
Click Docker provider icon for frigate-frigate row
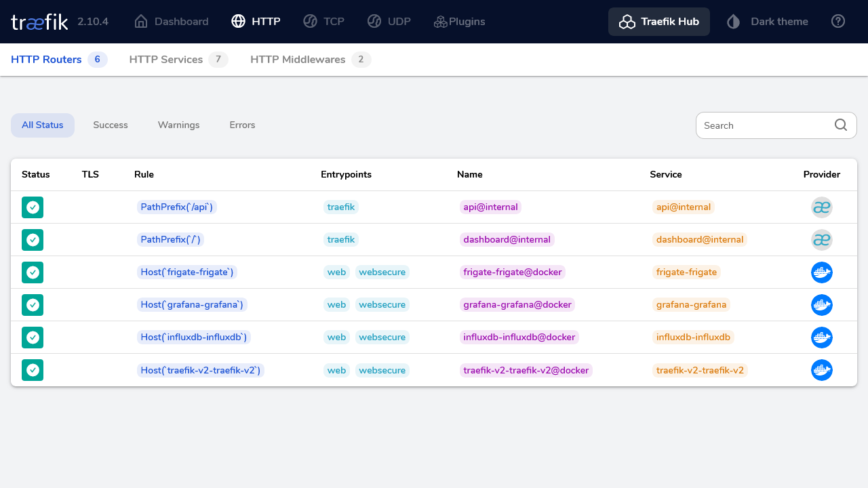[x=821, y=272]
